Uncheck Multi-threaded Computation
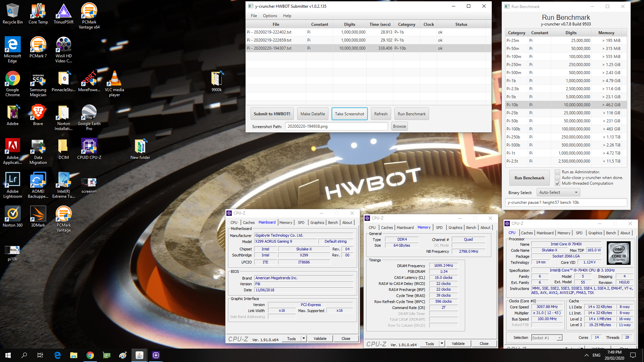Image resolution: width=644 pixels, height=362 pixels. [557, 183]
